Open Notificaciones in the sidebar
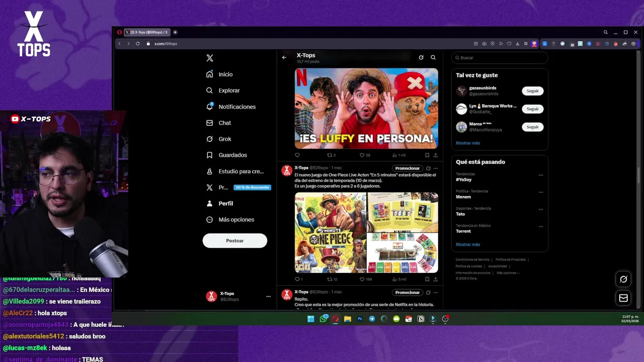644x362 pixels. click(x=231, y=107)
